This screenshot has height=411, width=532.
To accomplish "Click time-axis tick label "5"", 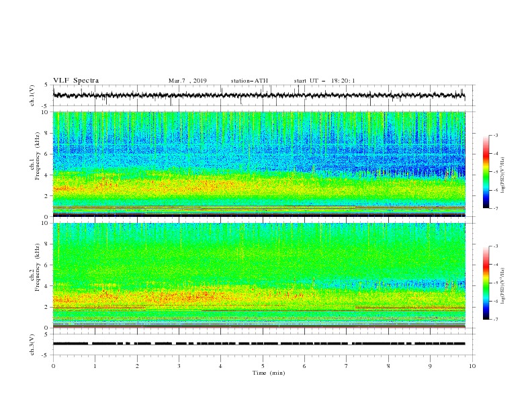I will point(263,366).
